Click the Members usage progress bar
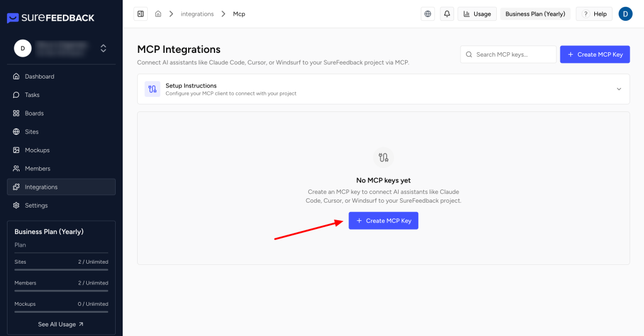This screenshot has height=336, width=644. point(61,291)
